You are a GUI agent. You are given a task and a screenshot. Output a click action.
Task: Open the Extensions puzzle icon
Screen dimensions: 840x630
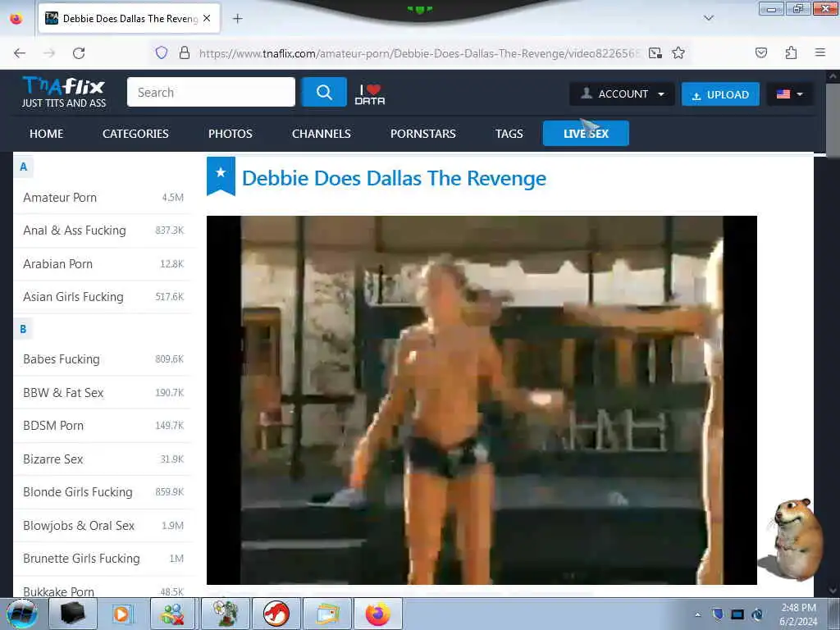point(791,52)
